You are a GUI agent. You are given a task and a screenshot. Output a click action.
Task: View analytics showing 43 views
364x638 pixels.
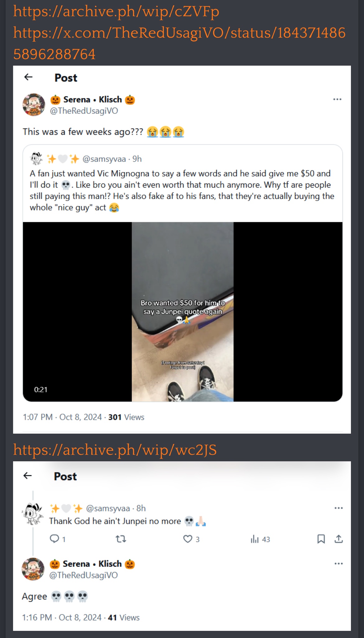click(260, 539)
